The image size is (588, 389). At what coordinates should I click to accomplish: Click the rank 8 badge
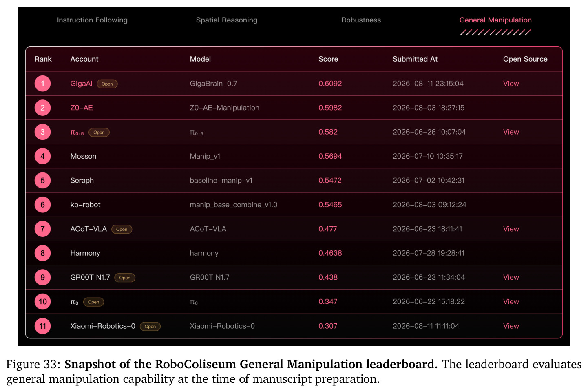(42, 253)
